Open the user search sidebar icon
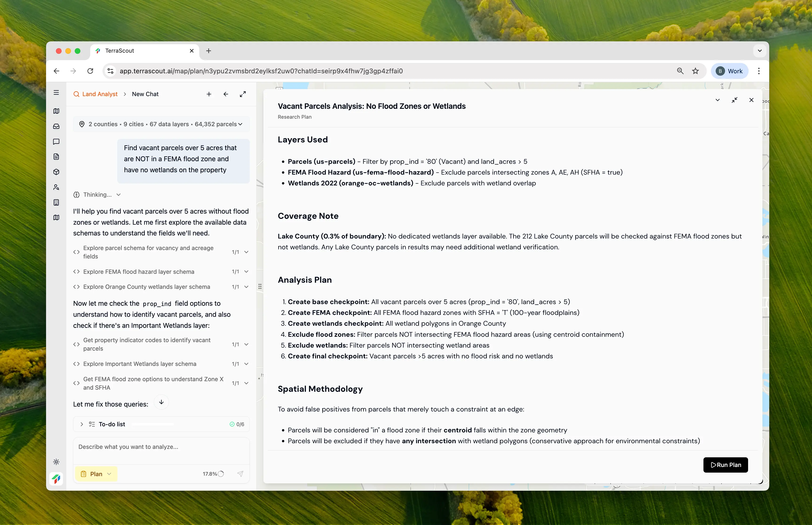 coord(56,187)
